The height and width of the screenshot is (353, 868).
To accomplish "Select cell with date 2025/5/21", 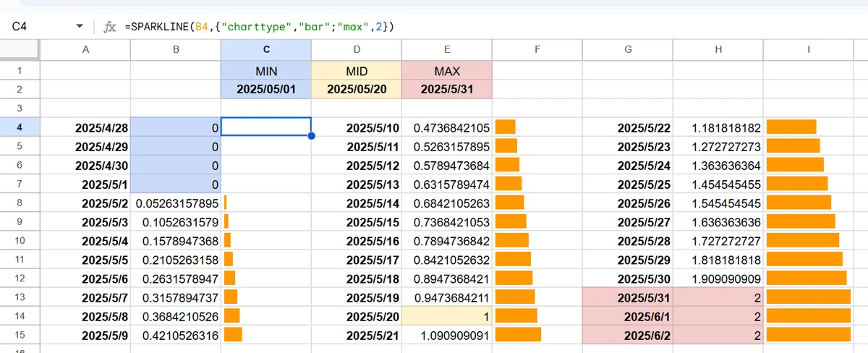I will point(357,334).
